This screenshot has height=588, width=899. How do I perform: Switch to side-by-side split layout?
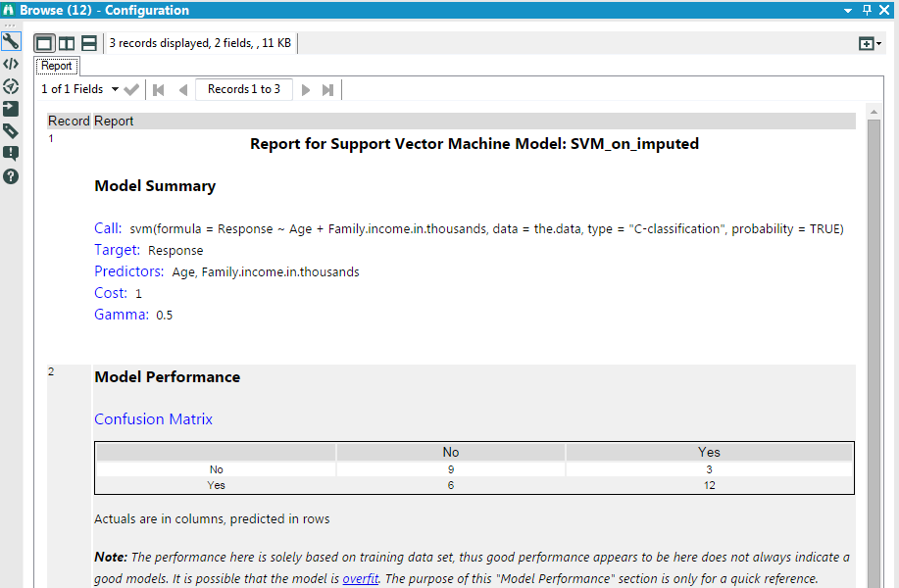pyautogui.click(x=66, y=43)
